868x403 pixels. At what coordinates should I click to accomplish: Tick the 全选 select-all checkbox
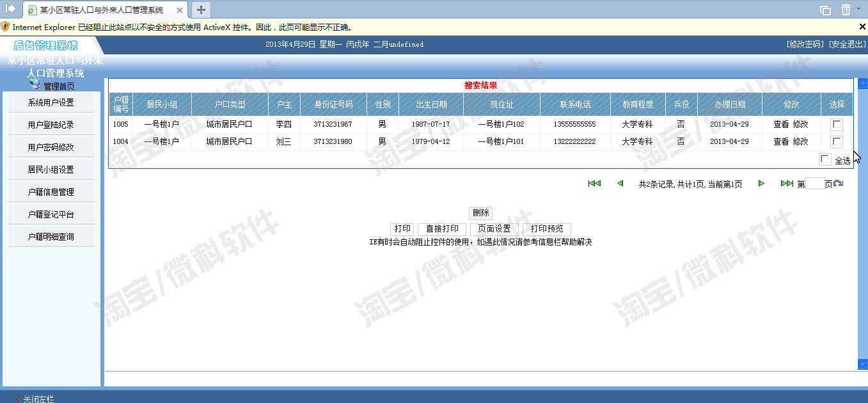coord(825,159)
